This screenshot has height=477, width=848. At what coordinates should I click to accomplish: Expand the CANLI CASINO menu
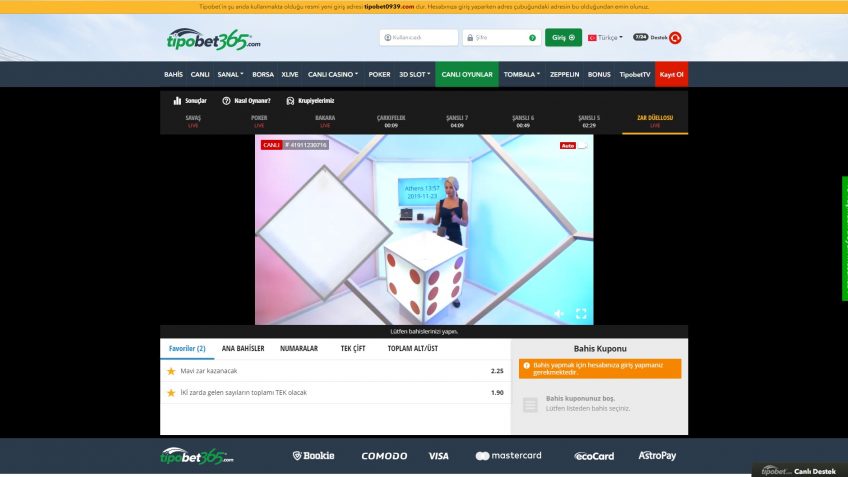333,75
